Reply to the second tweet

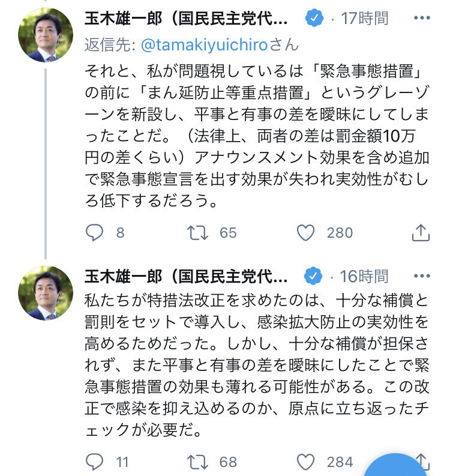[x=94, y=462]
